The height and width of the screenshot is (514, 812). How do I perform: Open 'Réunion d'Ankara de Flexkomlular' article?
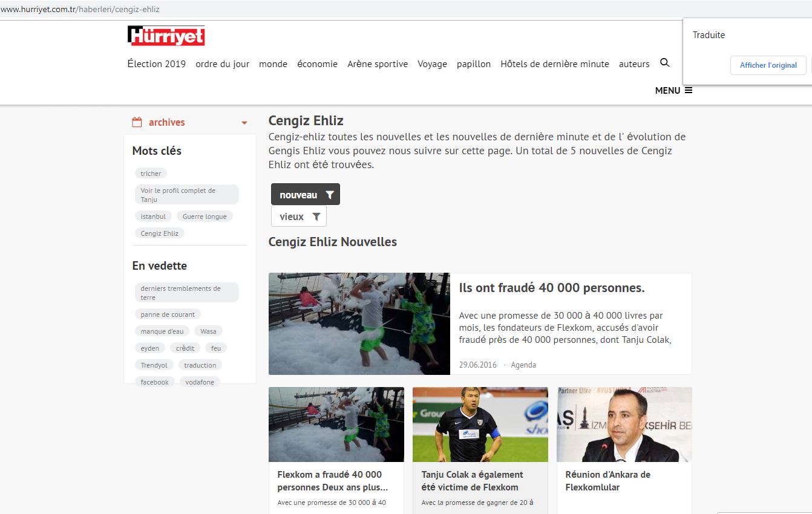pos(607,481)
